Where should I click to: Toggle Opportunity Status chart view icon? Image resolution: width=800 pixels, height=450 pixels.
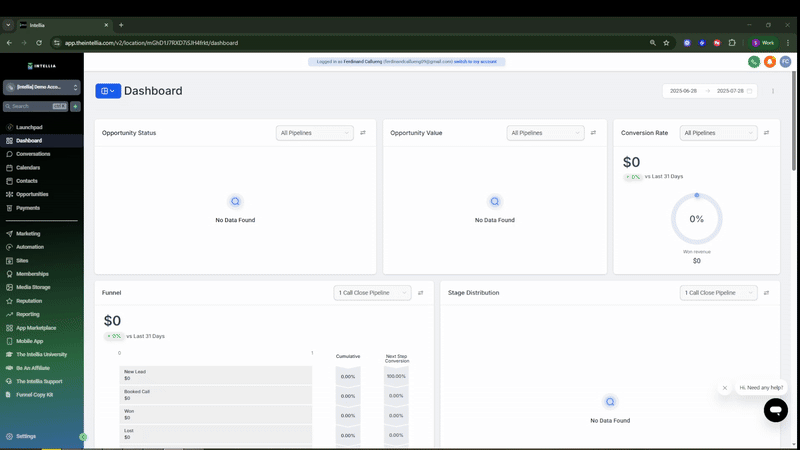pyautogui.click(x=363, y=133)
